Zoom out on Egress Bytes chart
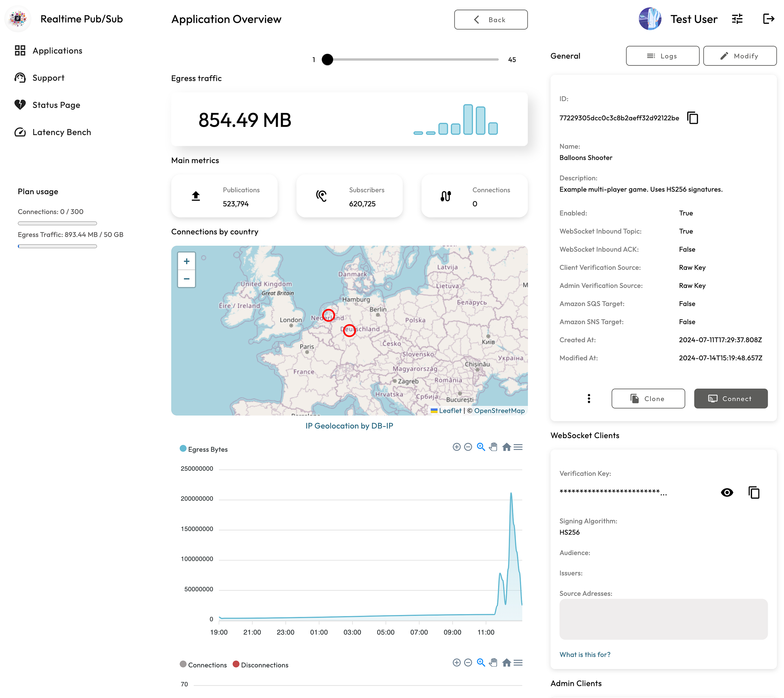This screenshot has height=698, width=784. click(x=468, y=447)
